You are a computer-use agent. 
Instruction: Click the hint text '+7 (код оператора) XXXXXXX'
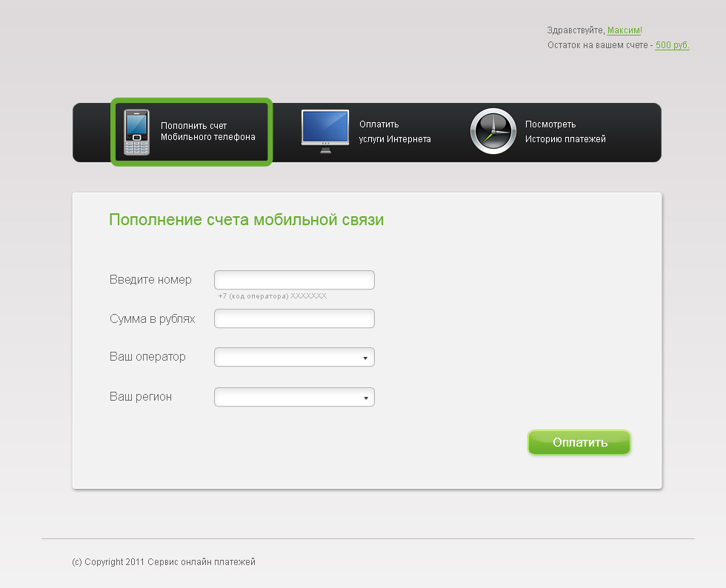tap(270, 295)
